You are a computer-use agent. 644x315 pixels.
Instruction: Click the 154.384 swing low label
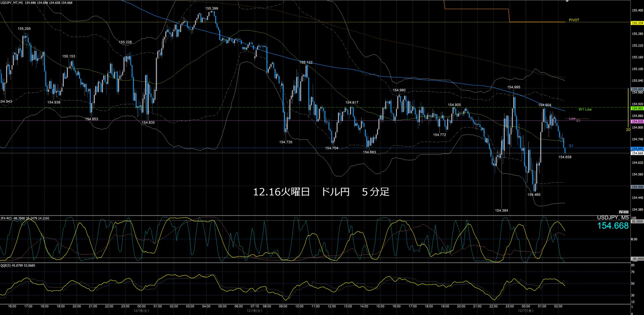coord(501,211)
